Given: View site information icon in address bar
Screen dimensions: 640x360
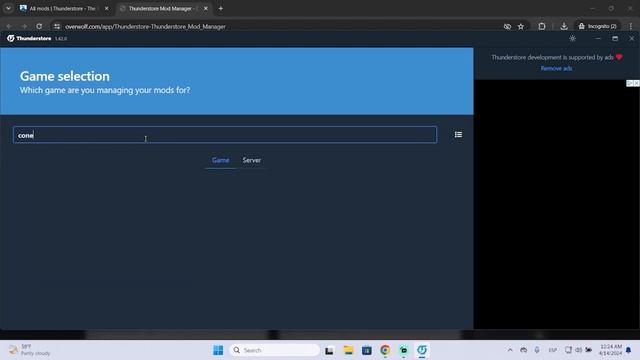Looking at the screenshot, I should coord(57,26).
